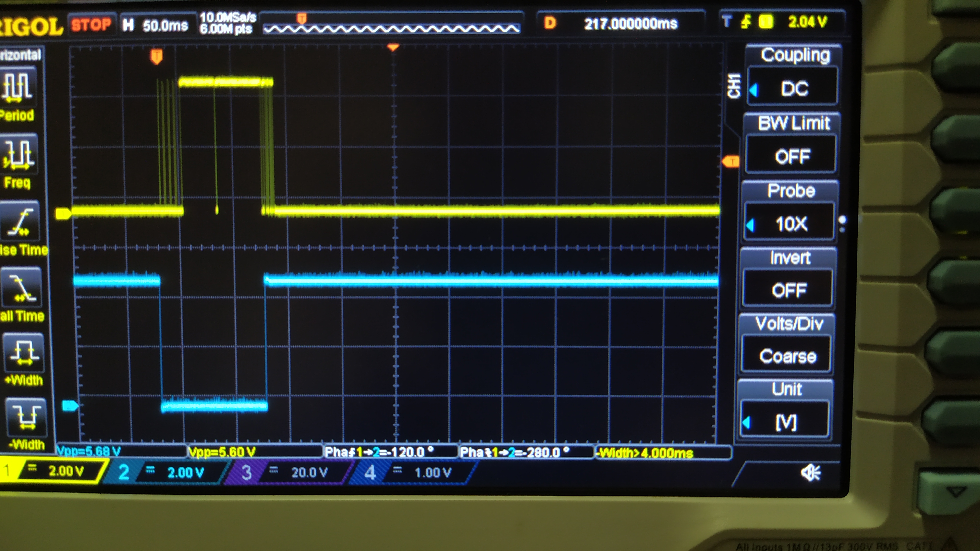
Task: Click the sound mute speaker icon
Action: click(x=811, y=473)
